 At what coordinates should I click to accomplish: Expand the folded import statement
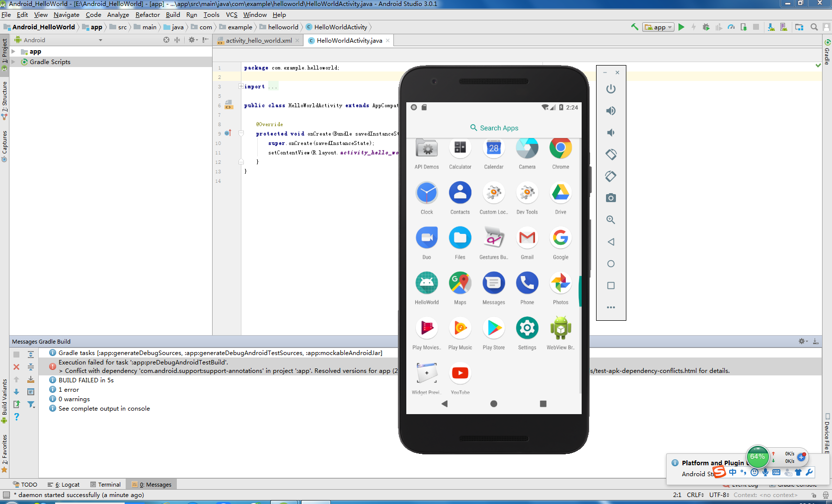pyautogui.click(x=241, y=86)
